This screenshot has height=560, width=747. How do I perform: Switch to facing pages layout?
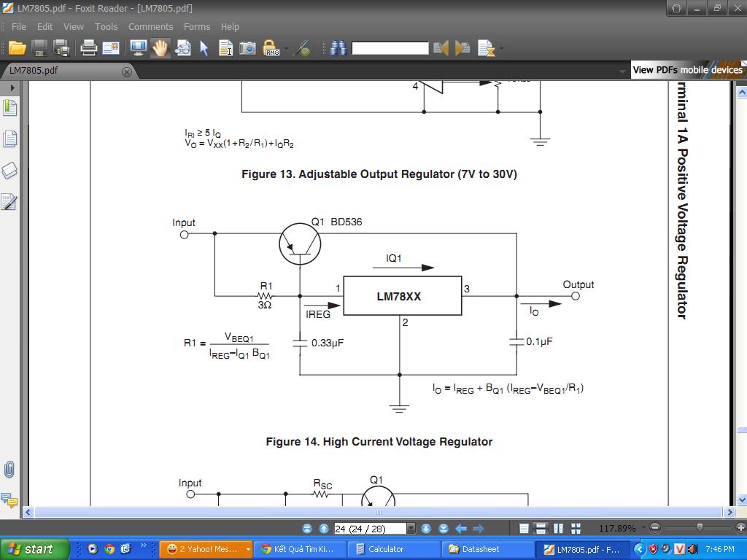pyautogui.click(x=559, y=529)
